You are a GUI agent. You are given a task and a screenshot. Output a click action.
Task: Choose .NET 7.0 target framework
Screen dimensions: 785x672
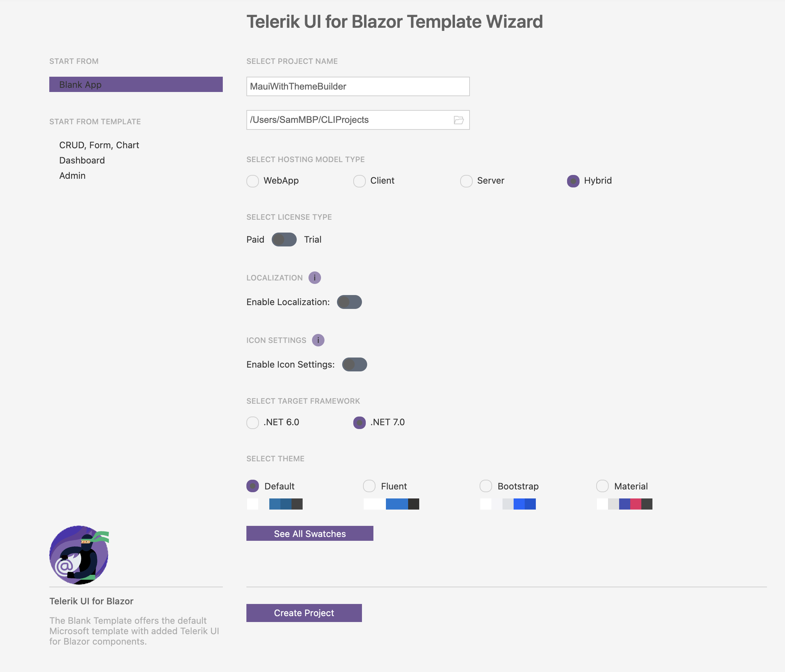click(359, 423)
